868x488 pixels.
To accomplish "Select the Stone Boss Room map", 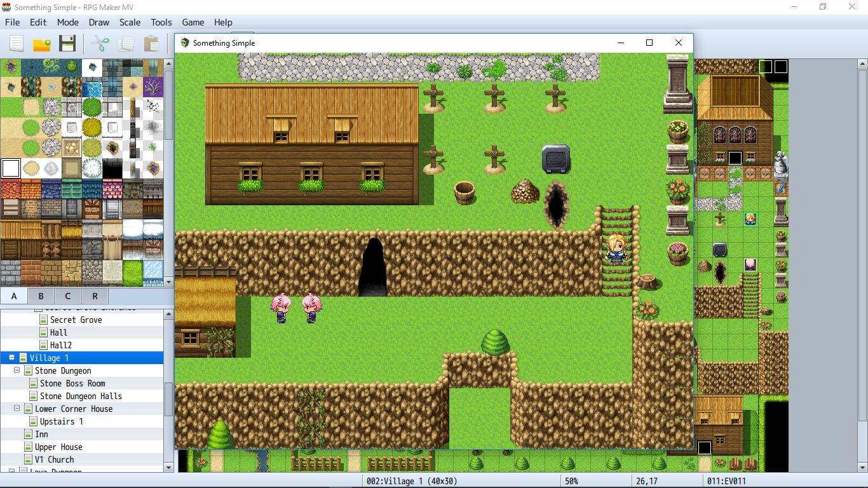I will (x=72, y=383).
